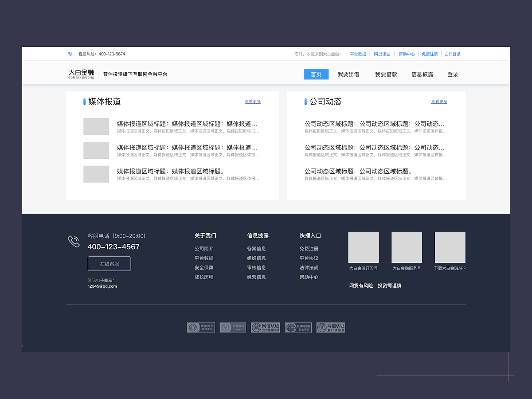Open the 我要出借 menu item
Screen dimensions: 532x399
pyautogui.click(x=349, y=74)
